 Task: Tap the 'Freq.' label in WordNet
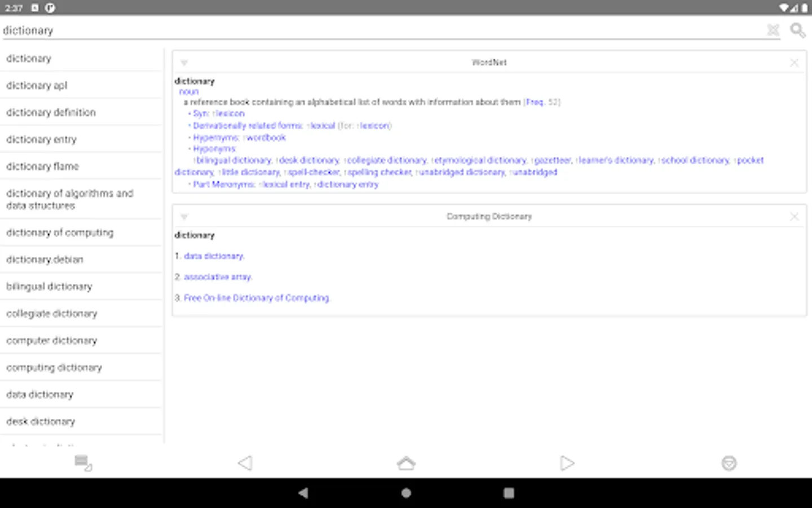coord(535,102)
